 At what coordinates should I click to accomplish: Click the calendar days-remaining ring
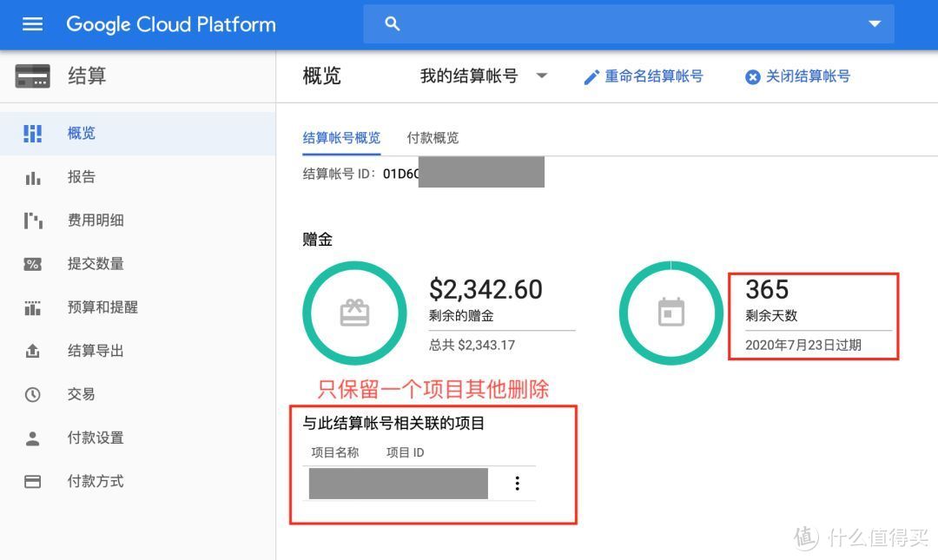point(671,313)
